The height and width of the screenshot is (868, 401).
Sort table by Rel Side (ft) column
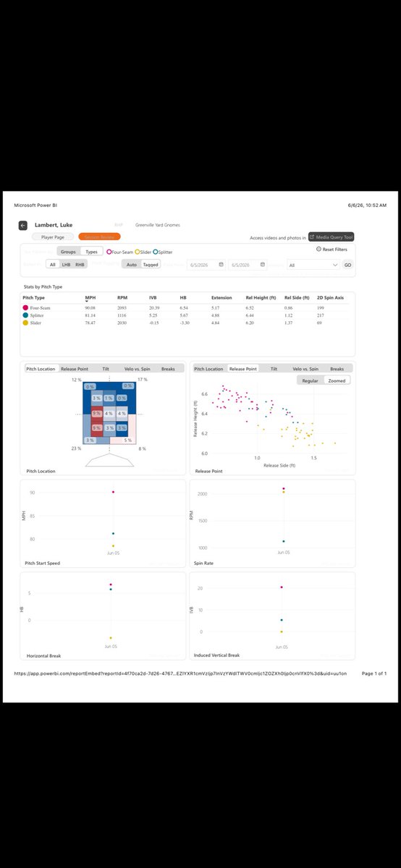(297, 297)
